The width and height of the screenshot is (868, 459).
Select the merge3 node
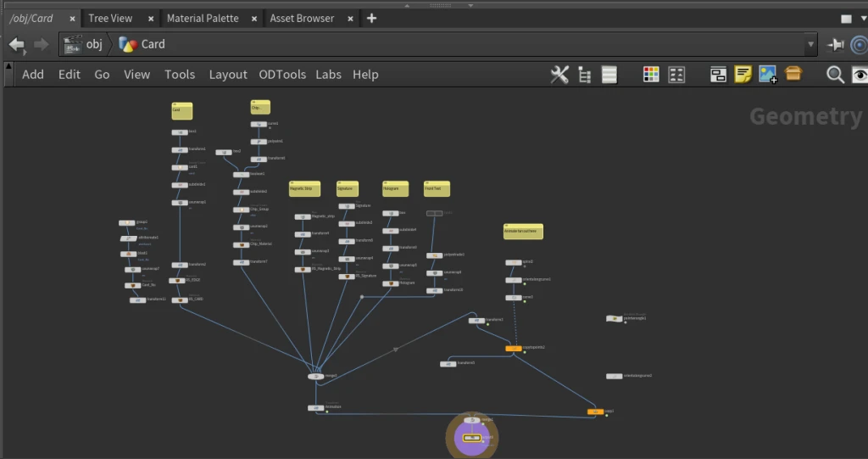[x=316, y=377]
